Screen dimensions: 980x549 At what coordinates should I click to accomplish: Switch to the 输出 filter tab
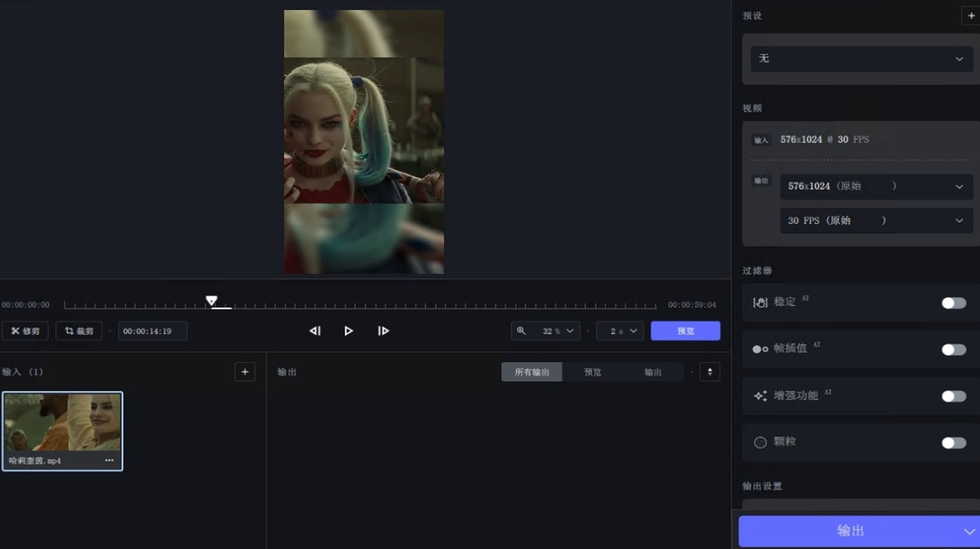[x=653, y=372]
